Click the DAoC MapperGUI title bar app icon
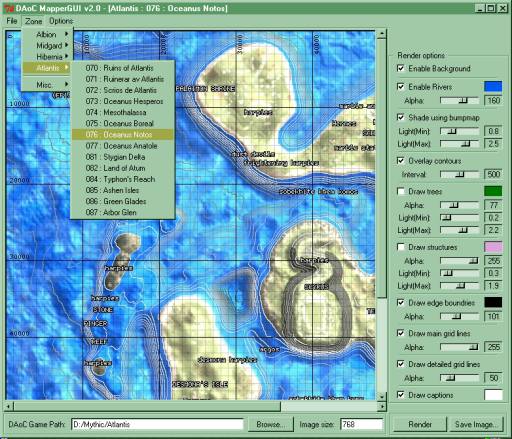 click(x=9, y=8)
